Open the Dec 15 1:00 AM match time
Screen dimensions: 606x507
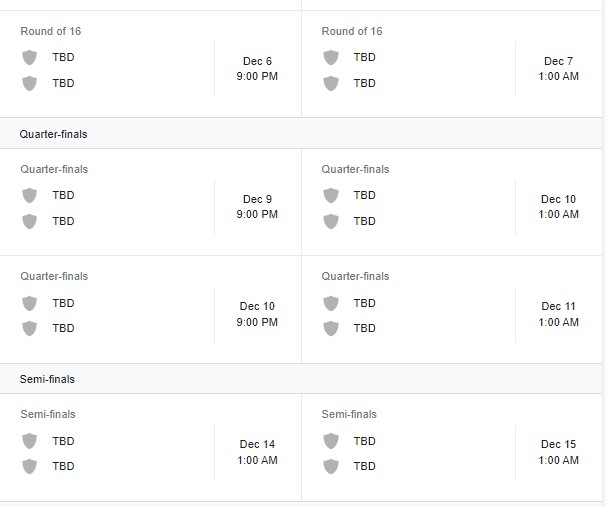point(558,452)
